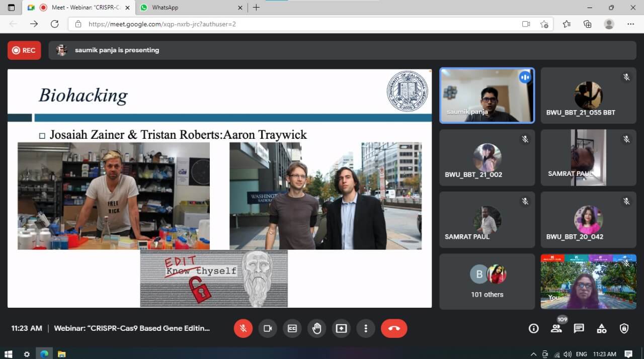This screenshot has height=359, width=644.
Task: Raise your hand in the meeting
Action: [x=317, y=328]
